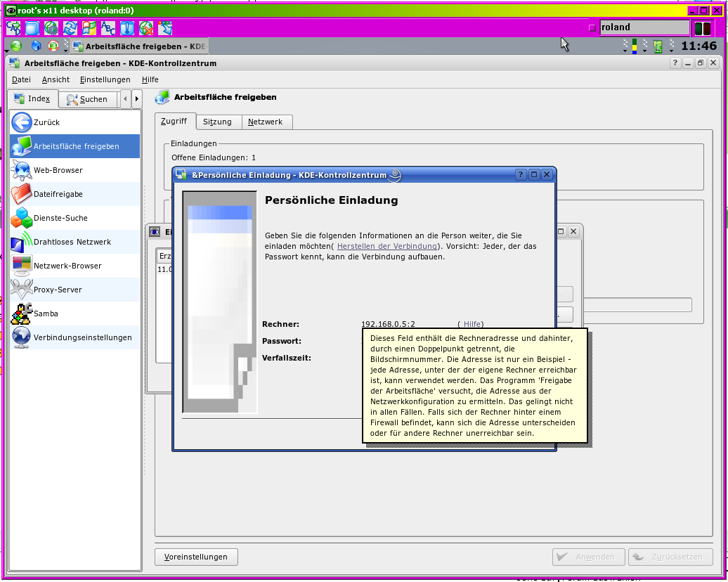The height and width of the screenshot is (582, 728).
Task: Open the lifebuoy help center panel icon
Action: point(53,46)
